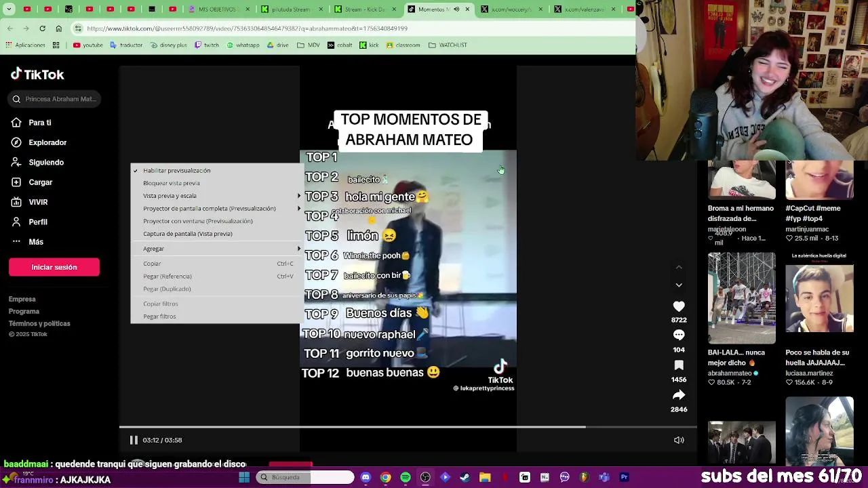Save video with bookmark icon
The image size is (868, 488).
coord(679,365)
